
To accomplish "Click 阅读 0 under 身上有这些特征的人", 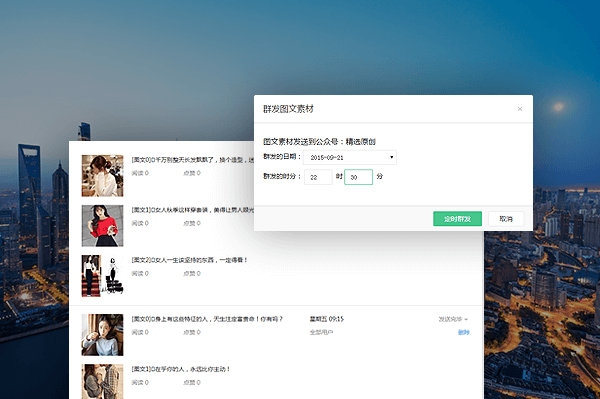I will 140,332.
